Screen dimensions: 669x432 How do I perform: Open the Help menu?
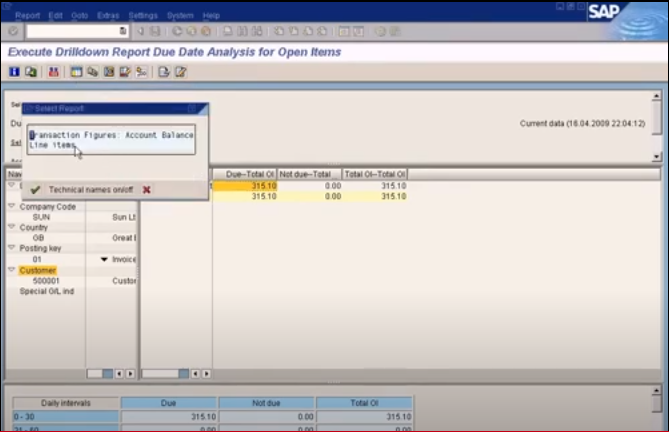[211, 15]
